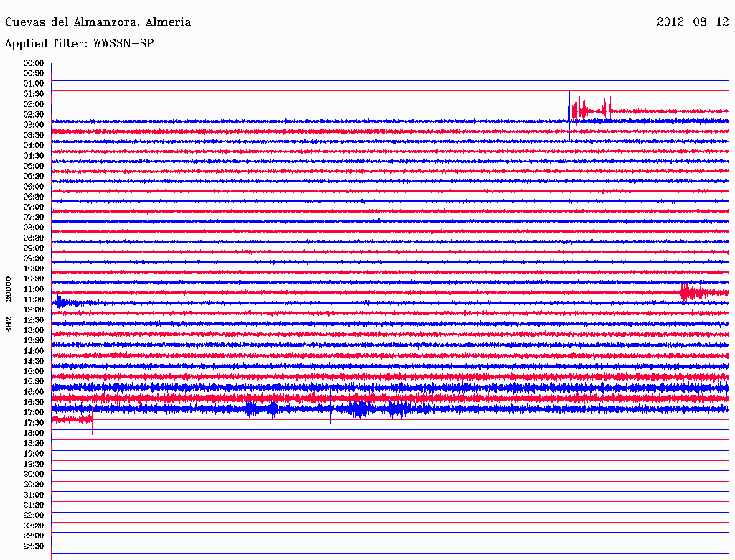The height and width of the screenshot is (560, 735).
Task: Click the date 2012-08-12
Action: [x=693, y=22]
